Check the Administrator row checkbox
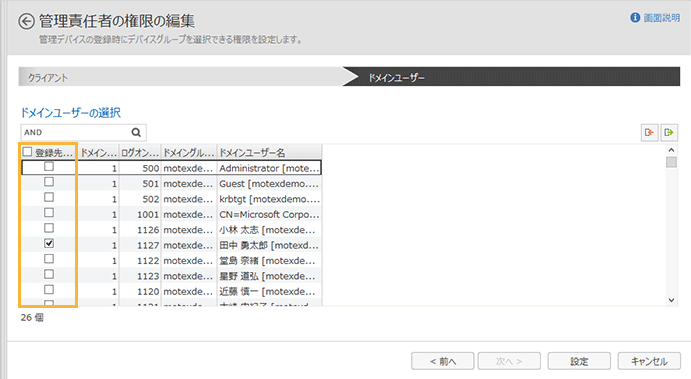Image resolution: width=691 pixels, height=379 pixels. 49,167
